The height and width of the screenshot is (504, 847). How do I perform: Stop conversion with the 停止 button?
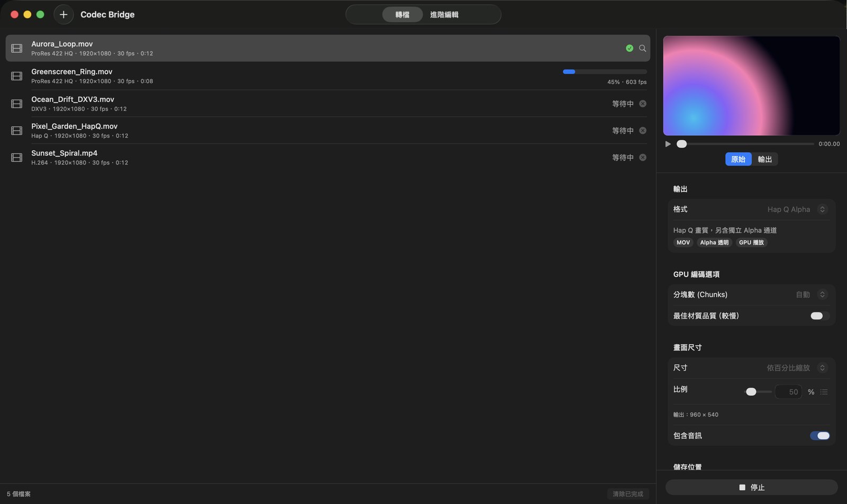click(x=752, y=488)
